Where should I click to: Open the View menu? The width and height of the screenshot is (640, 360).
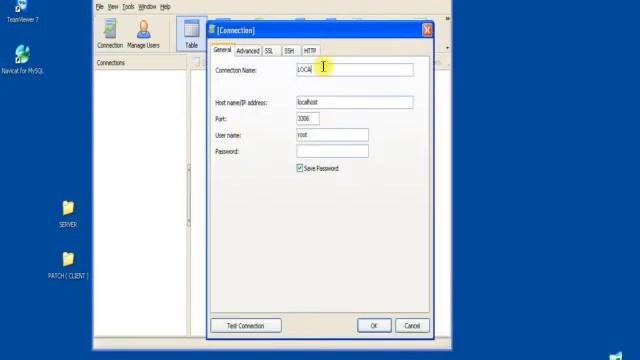coord(113,7)
